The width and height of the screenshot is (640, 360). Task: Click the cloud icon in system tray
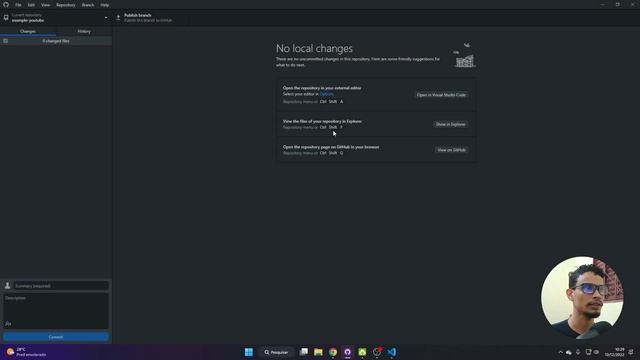569,352
